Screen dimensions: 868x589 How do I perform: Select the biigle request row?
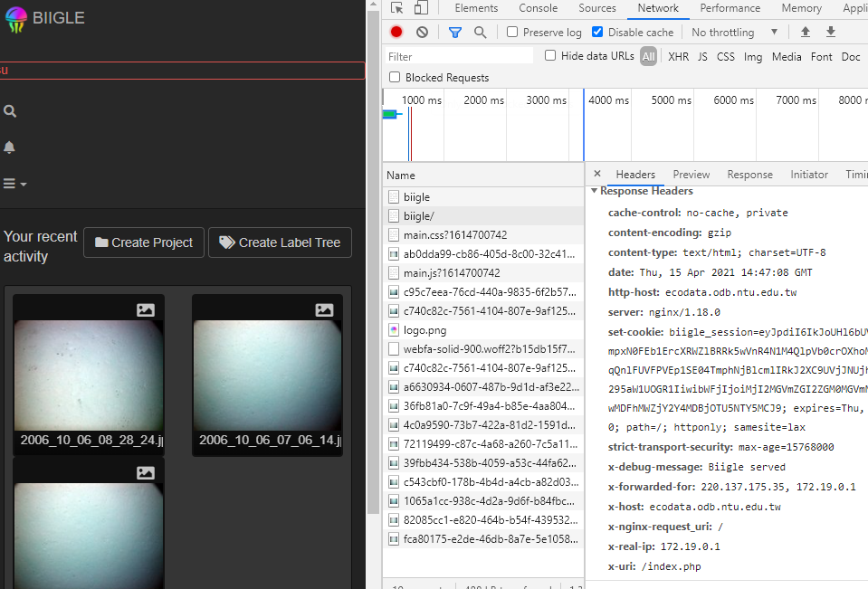coord(483,197)
